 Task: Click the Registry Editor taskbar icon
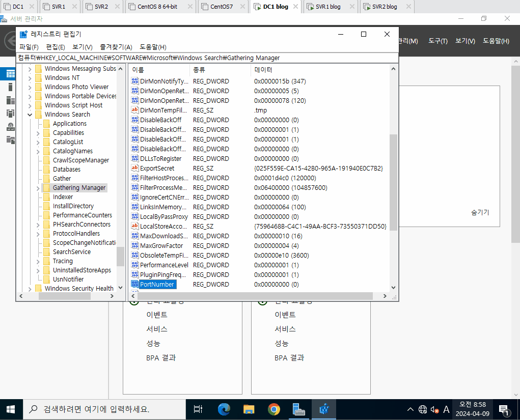[x=324, y=410]
